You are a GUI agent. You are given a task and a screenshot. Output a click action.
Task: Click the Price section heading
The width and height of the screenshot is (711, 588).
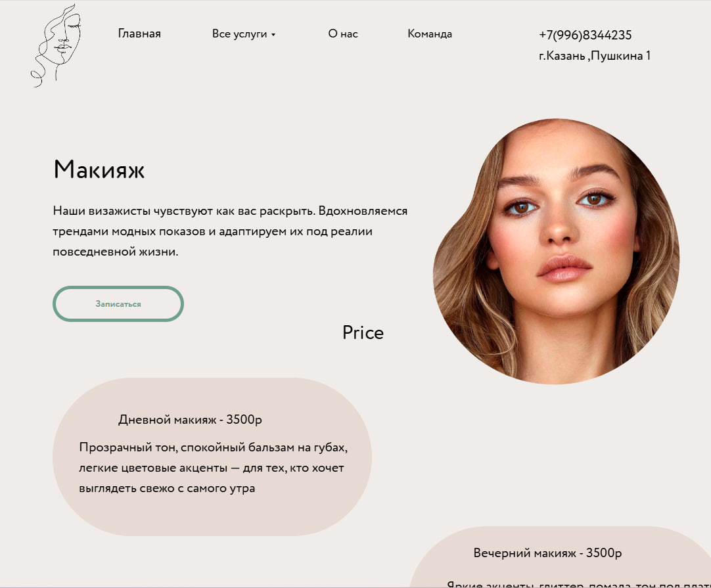click(x=363, y=332)
